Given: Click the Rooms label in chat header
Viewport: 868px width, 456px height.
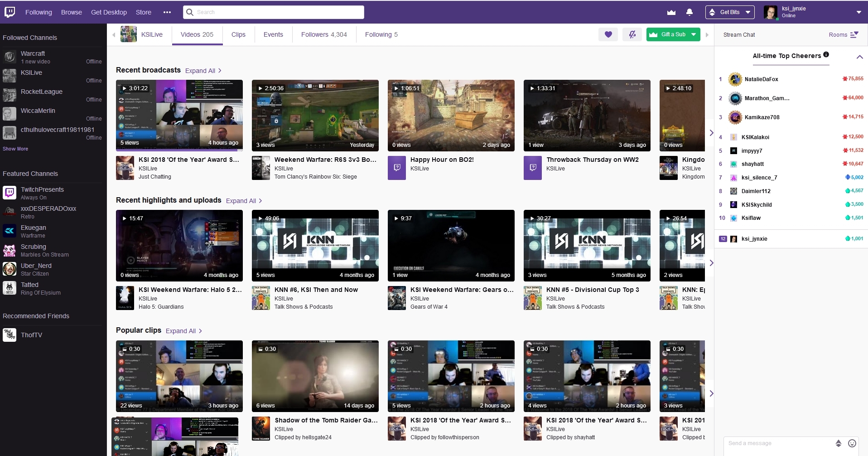Looking at the screenshot, I should [x=838, y=35].
